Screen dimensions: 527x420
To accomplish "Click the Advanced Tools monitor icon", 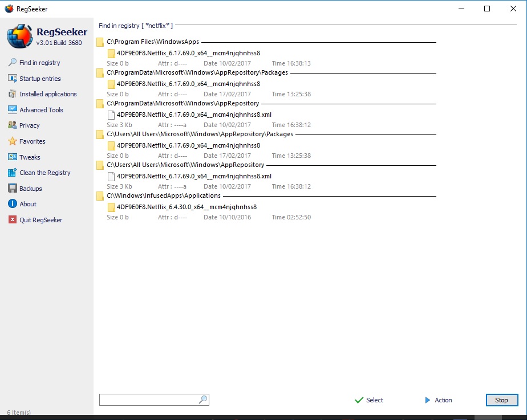I will point(13,110).
